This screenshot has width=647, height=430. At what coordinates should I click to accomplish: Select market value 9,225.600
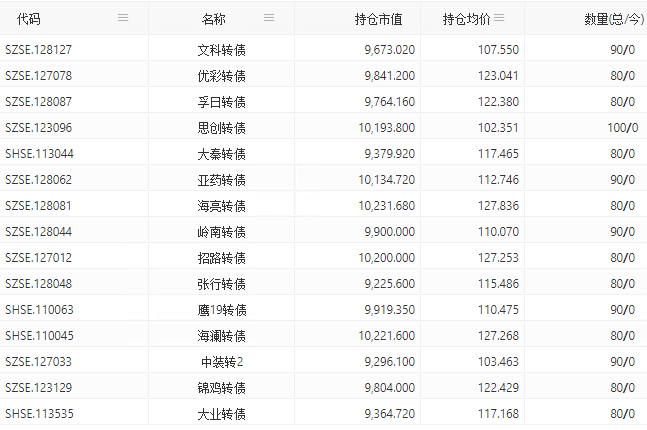390,284
